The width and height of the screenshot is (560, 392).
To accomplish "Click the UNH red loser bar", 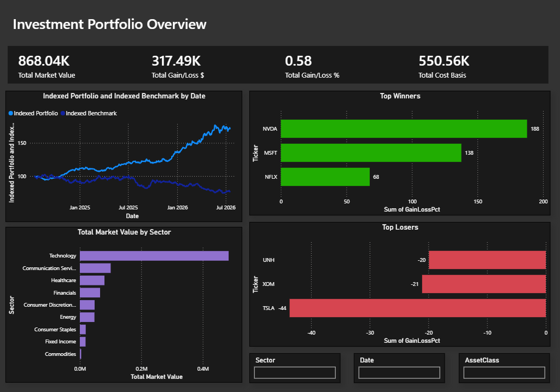I will click(x=487, y=260).
